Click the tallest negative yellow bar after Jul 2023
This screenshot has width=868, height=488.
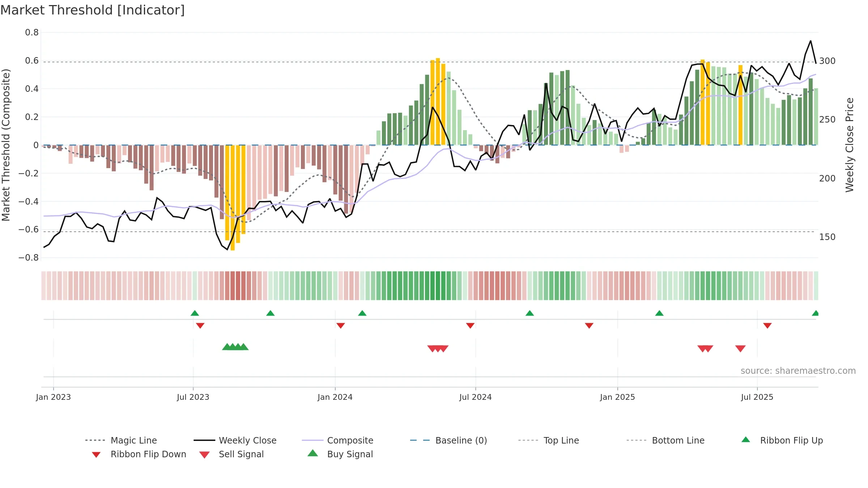233,198
